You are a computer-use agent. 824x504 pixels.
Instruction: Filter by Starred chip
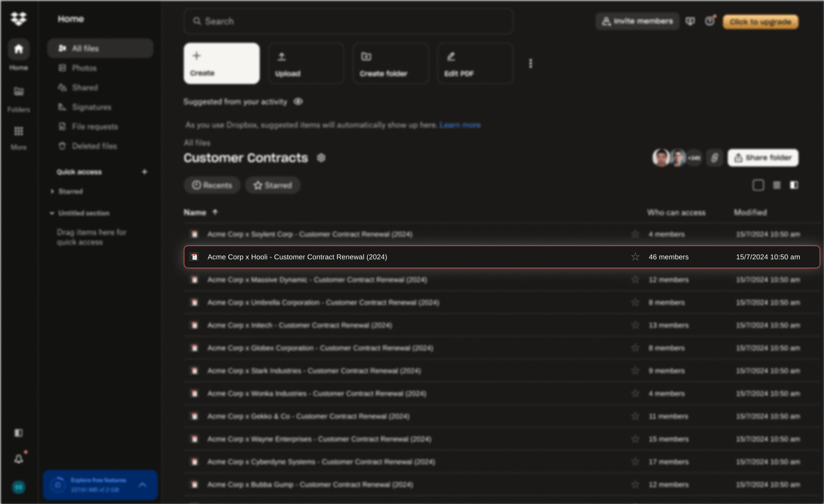(x=273, y=185)
